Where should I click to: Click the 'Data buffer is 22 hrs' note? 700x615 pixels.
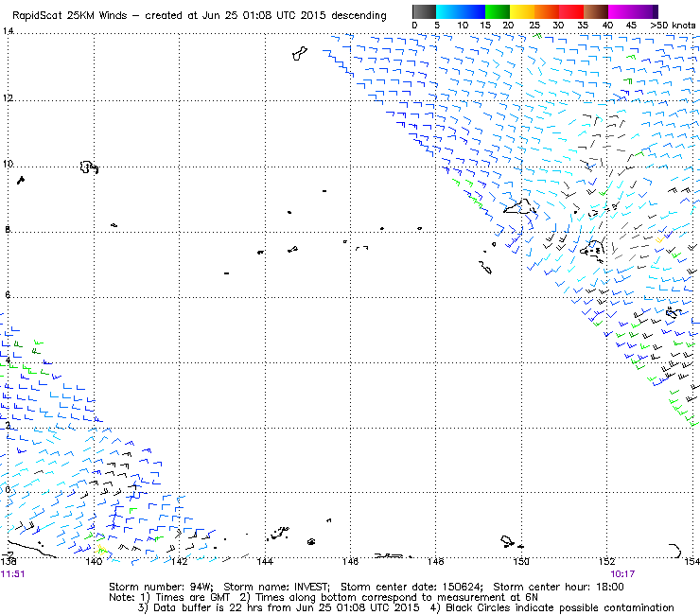click(198, 607)
